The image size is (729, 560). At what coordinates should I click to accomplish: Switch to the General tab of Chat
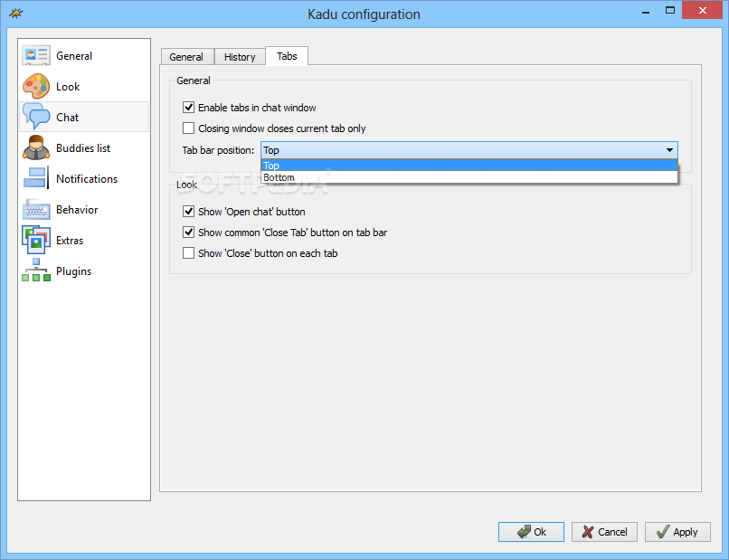pyautogui.click(x=187, y=57)
